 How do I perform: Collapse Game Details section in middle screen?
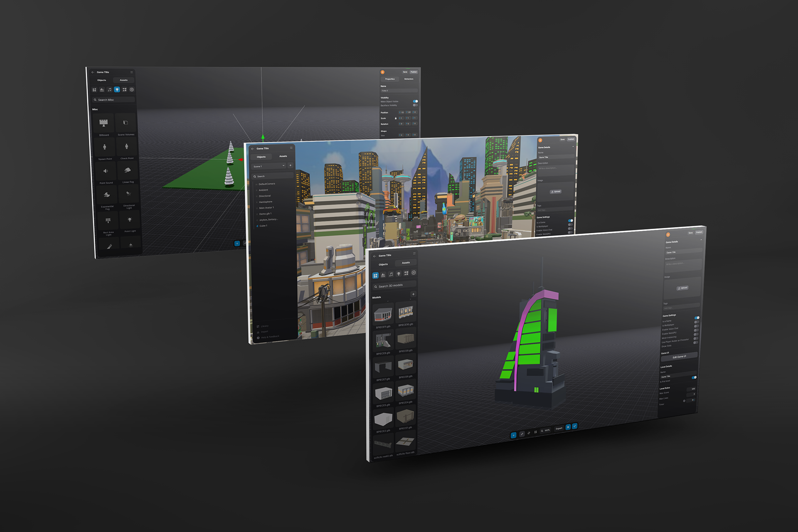573,146
